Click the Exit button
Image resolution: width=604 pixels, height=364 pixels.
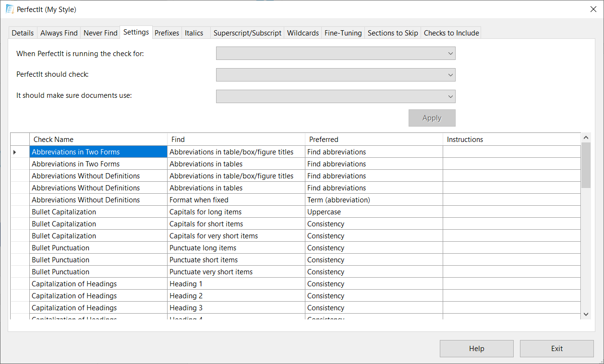[556, 349]
